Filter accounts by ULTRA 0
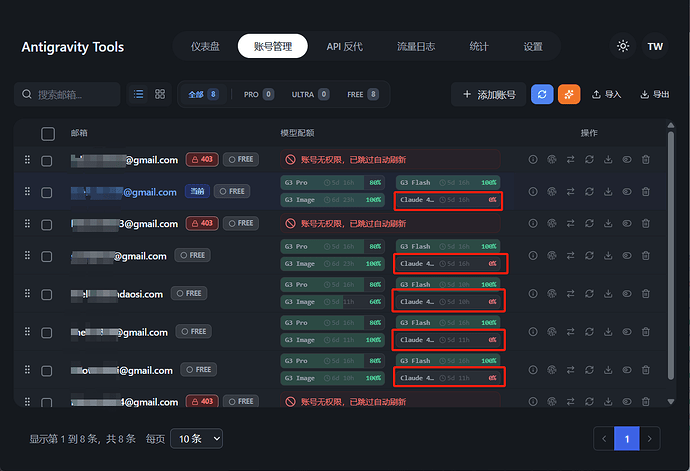The width and height of the screenshot is (690, 471). click(310, 94)
